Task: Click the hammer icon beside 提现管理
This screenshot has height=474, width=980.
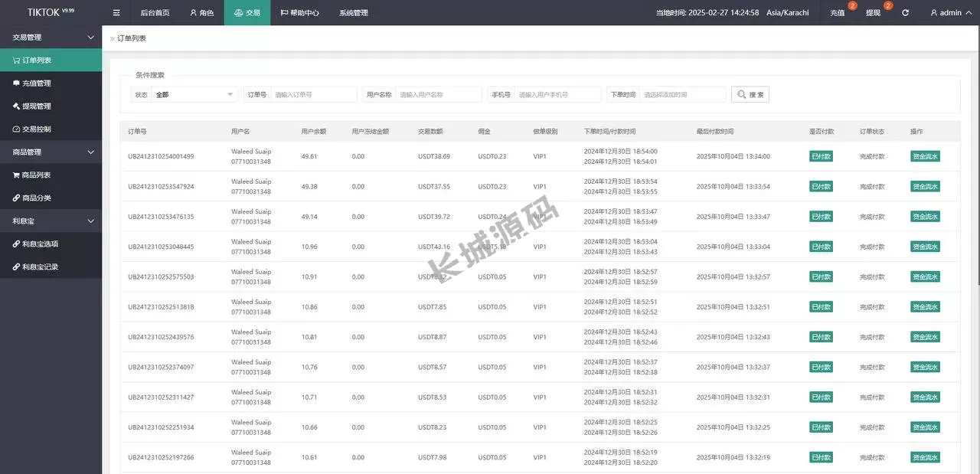Action: tap(16, 106)
